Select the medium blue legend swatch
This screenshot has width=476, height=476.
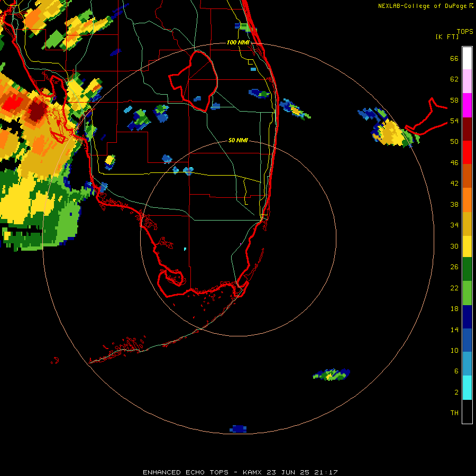click(467, 340)
